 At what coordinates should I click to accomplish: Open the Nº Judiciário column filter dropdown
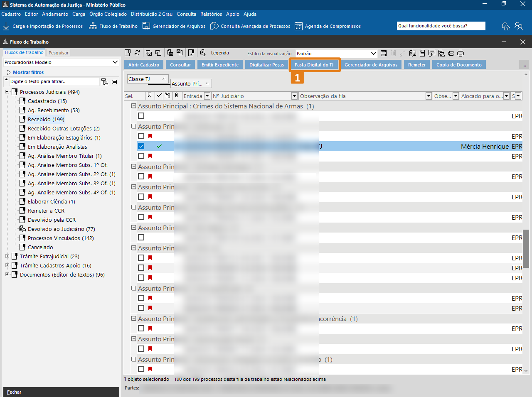click(294, 96)
